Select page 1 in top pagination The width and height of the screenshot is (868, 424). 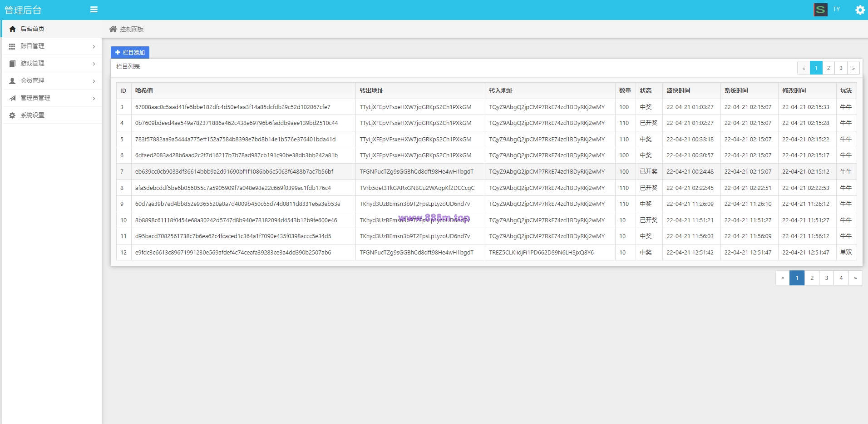(816, 68)
